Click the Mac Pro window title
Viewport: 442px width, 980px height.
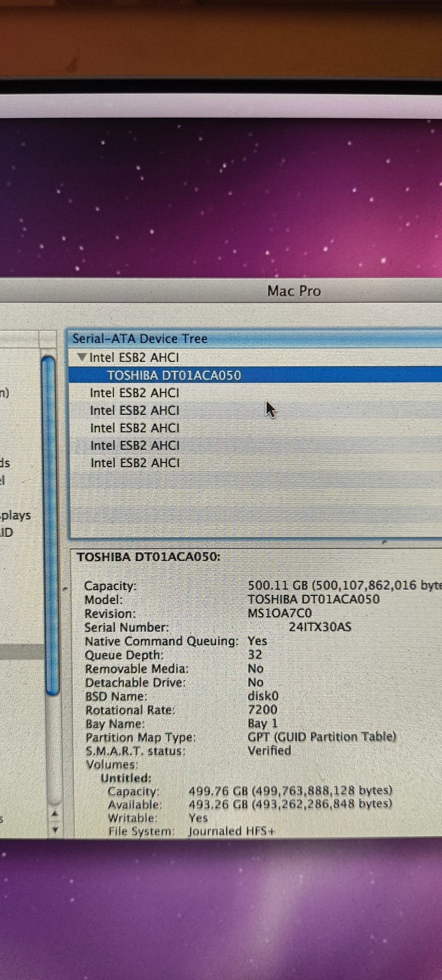[294, 291]
